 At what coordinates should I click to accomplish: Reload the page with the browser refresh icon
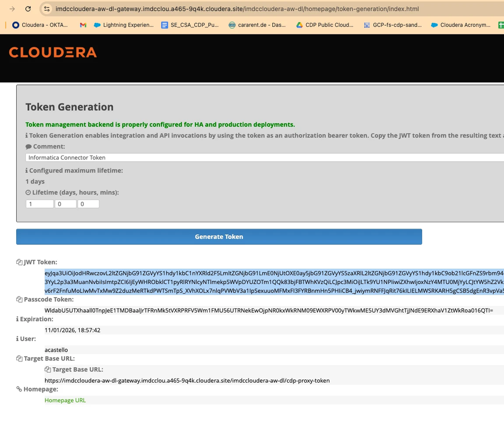28,9
